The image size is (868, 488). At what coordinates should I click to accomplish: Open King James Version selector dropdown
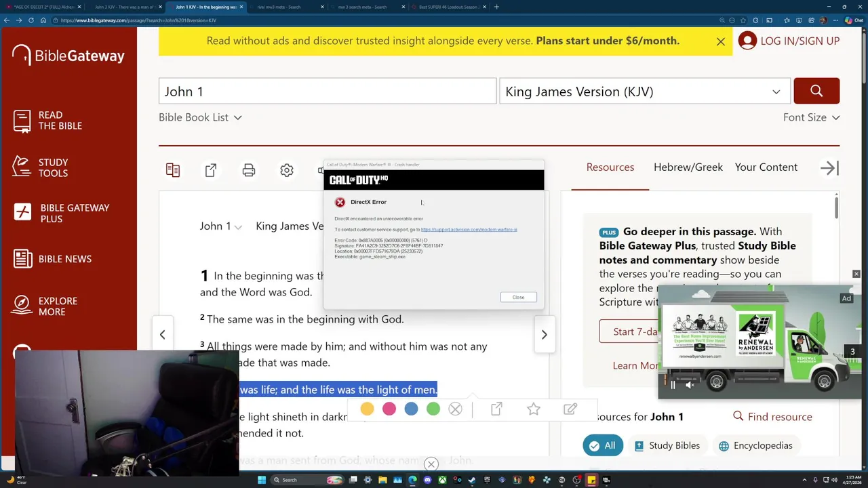(x=645, y=91)
